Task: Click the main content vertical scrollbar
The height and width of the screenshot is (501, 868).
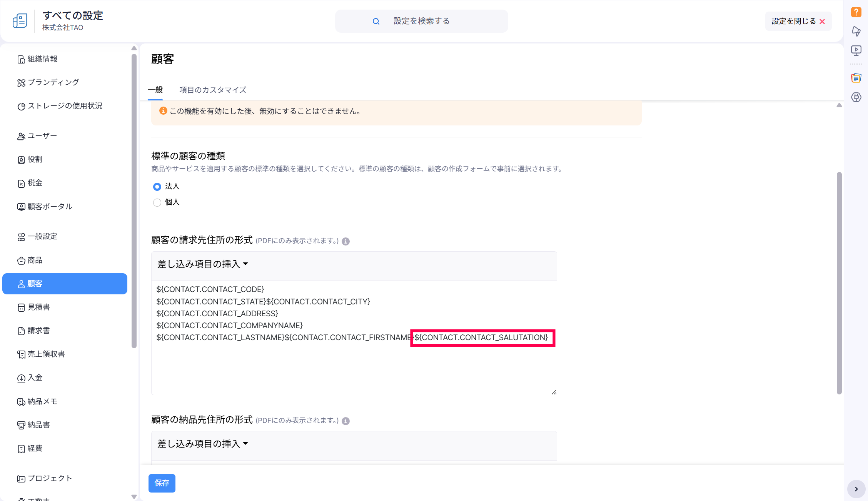Action: pos(839,283)
